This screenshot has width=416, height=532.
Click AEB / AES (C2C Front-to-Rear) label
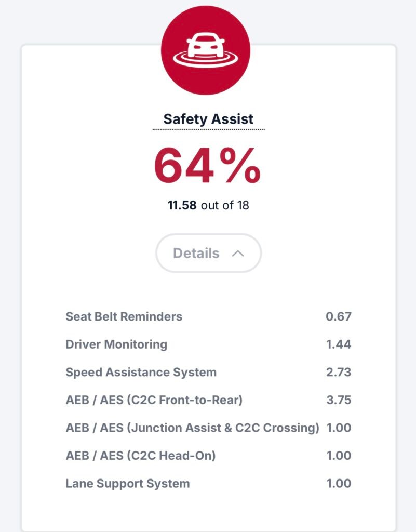coord(154,400)
